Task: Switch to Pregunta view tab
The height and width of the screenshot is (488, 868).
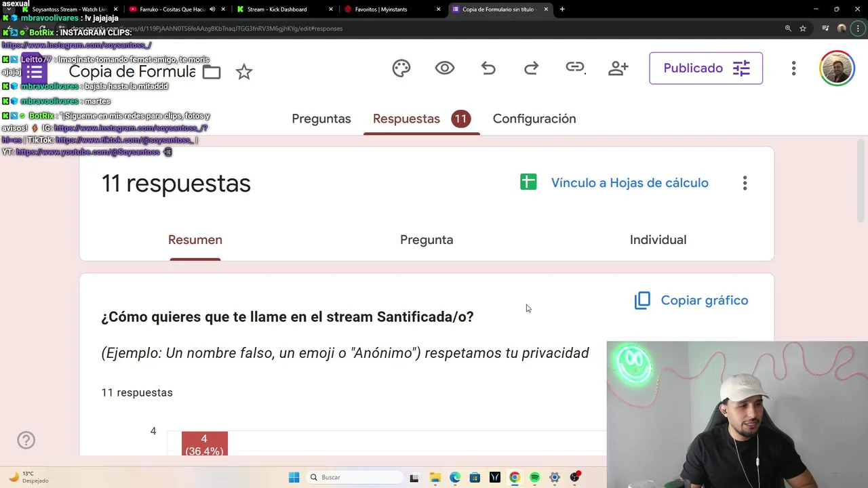Action: coord(427,240)
